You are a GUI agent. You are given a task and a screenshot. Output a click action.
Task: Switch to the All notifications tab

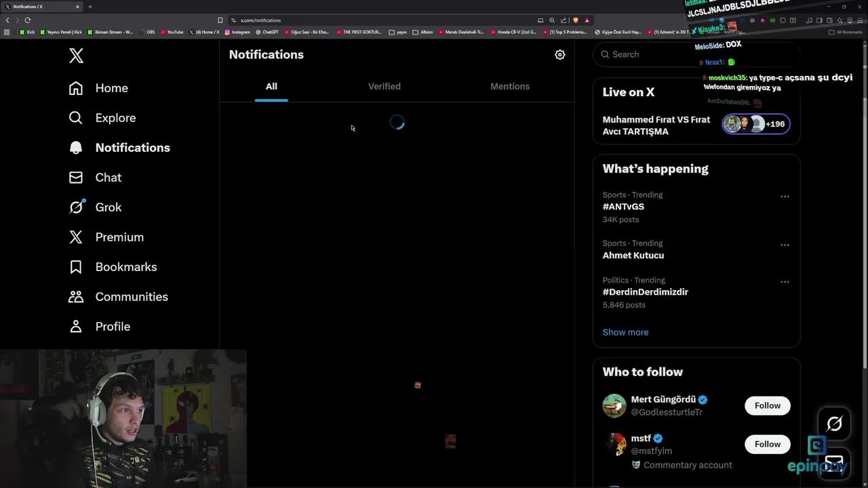click(271, 87)
